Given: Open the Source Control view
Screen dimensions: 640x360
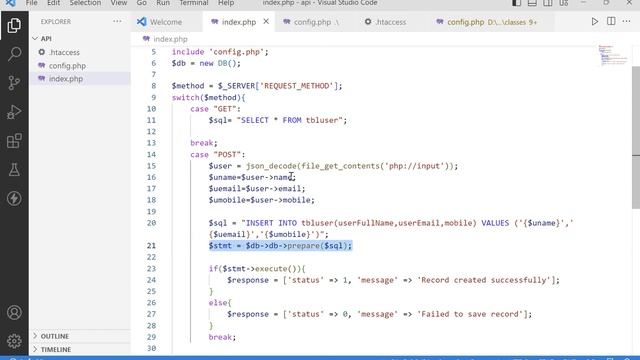Looking at the screenshot, I should pyautogui.click(x=14, y=83).
